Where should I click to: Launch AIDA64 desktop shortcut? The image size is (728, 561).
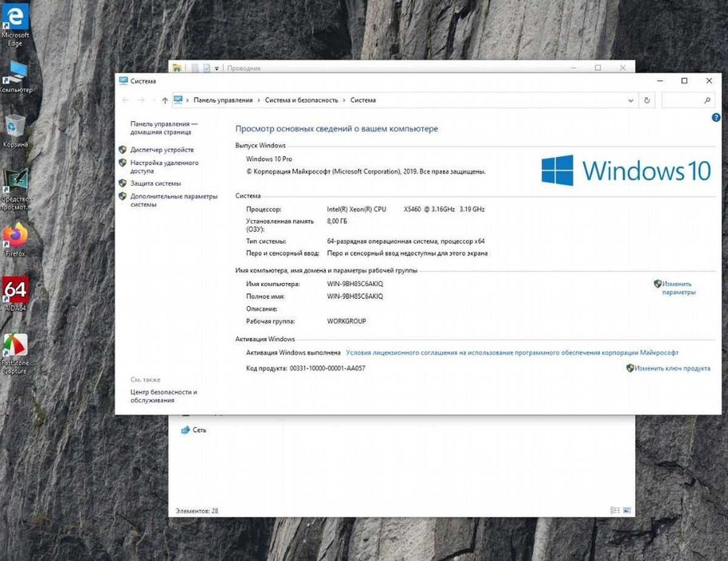click(x=15, y=294)
